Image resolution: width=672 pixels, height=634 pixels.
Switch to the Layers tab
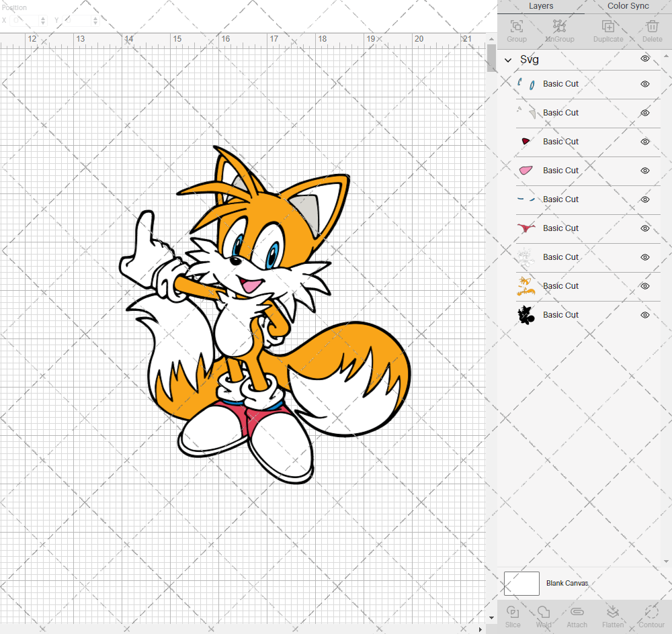[541, 7]
